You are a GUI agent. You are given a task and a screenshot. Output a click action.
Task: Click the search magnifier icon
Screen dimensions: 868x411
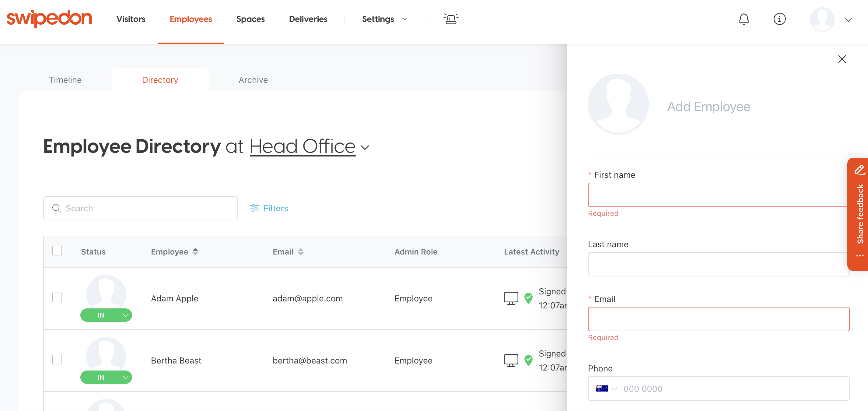pos(57,208)
